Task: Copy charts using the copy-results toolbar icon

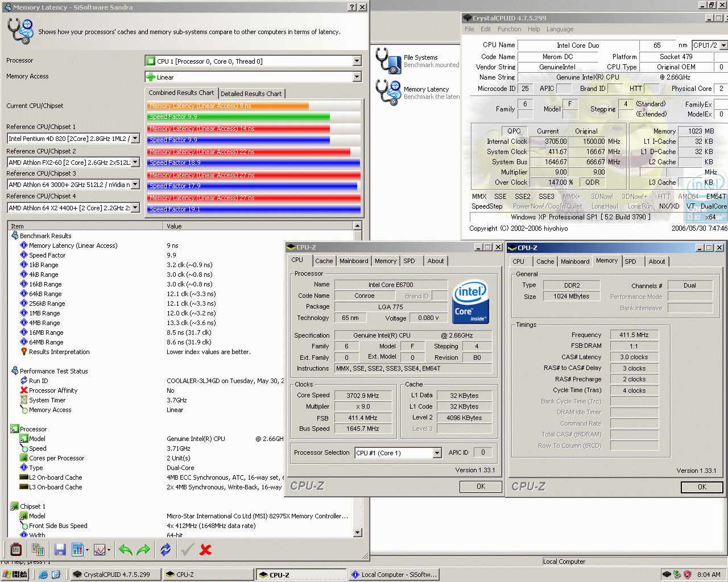Action: (38, 550)
